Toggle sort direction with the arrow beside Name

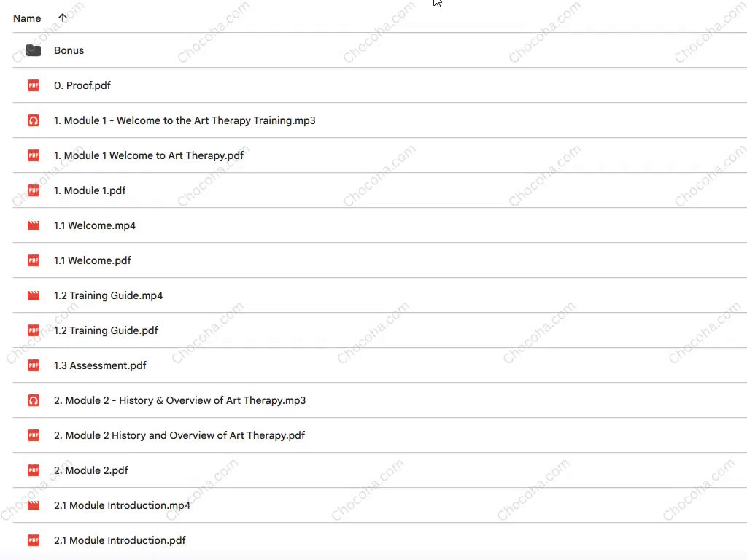click(62, 18)
